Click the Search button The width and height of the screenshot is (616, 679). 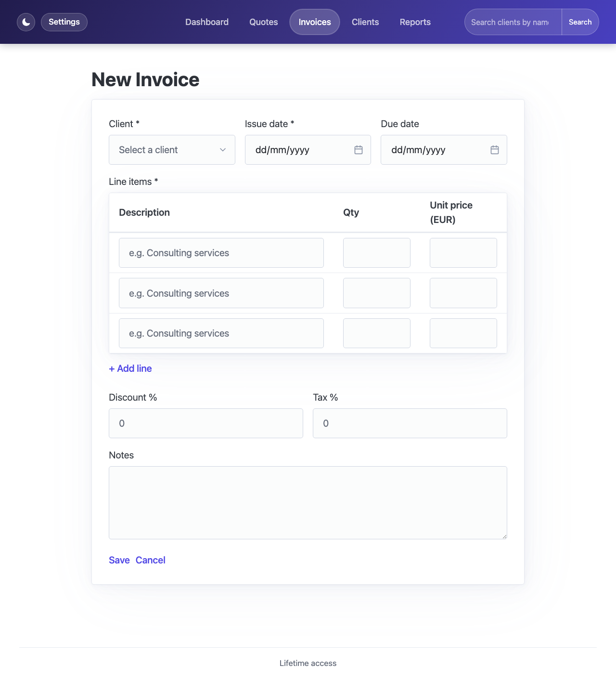580,22
